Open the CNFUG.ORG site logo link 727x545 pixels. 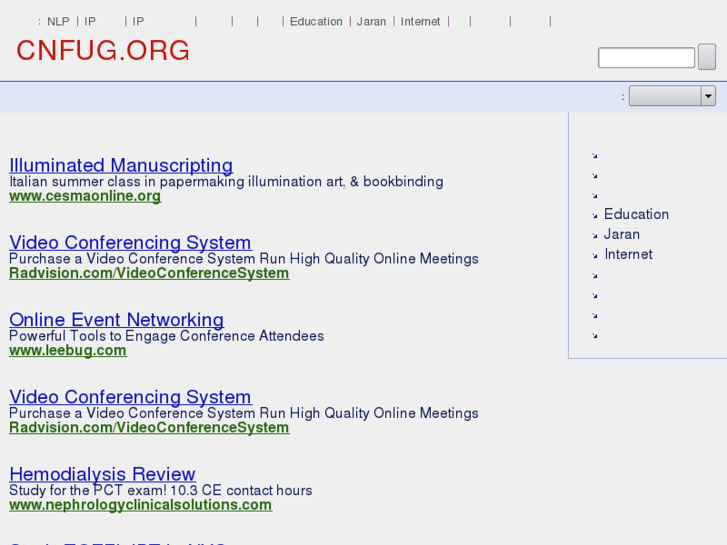[103, 50]
